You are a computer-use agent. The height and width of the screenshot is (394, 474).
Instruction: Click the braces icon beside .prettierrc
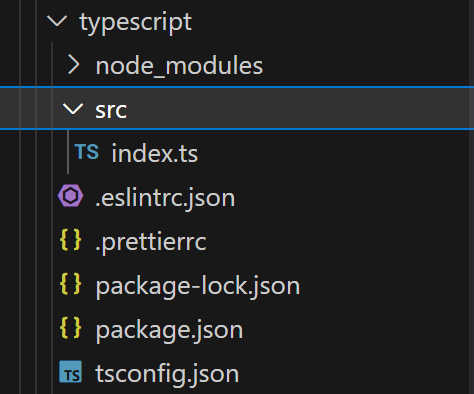(70, 240)
